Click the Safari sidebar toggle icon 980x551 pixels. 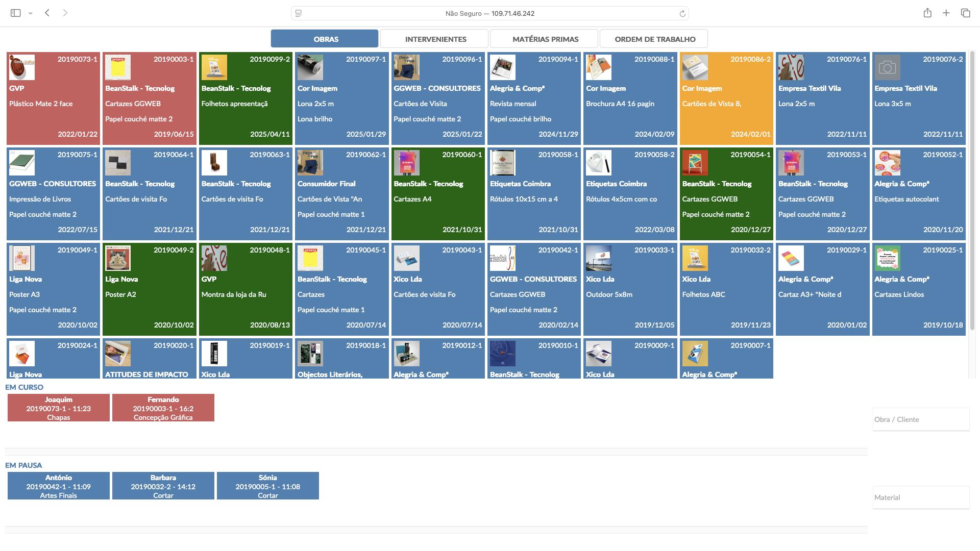point(15,13)
